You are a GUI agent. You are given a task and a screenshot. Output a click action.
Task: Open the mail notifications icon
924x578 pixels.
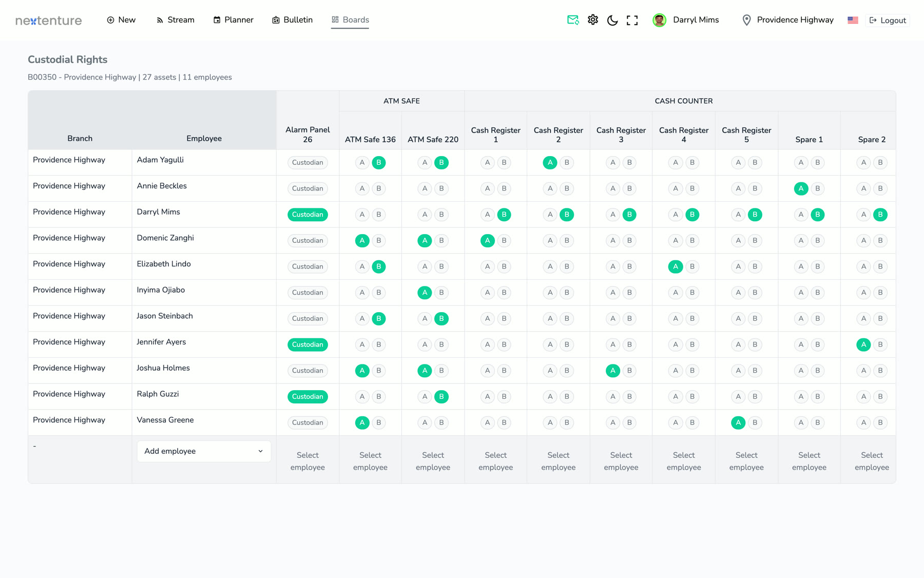click(x=573, y=20)
